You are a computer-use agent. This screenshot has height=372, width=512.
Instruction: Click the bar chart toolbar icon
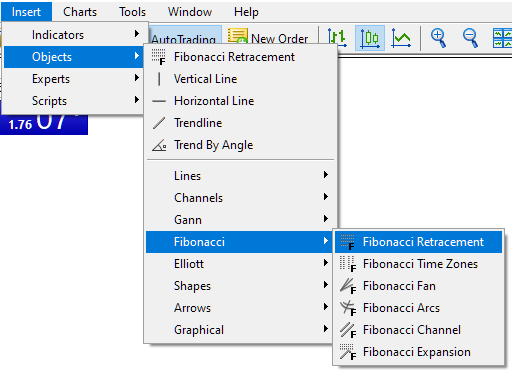coord(337,38)
